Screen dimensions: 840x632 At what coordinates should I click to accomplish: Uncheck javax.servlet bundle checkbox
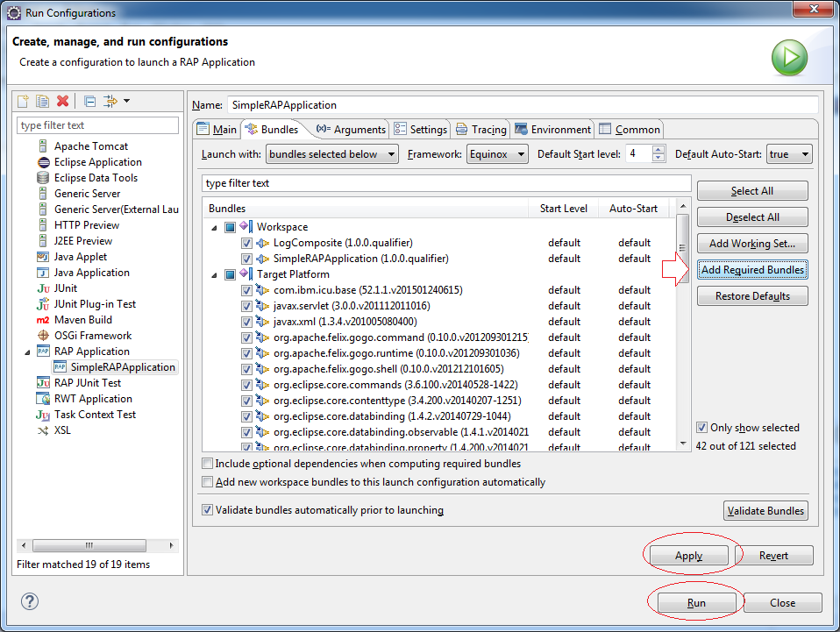click(x=246, y=307)
